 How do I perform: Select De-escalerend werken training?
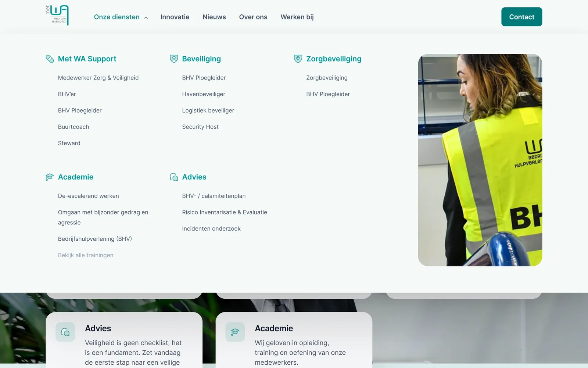tap(89, 196)
